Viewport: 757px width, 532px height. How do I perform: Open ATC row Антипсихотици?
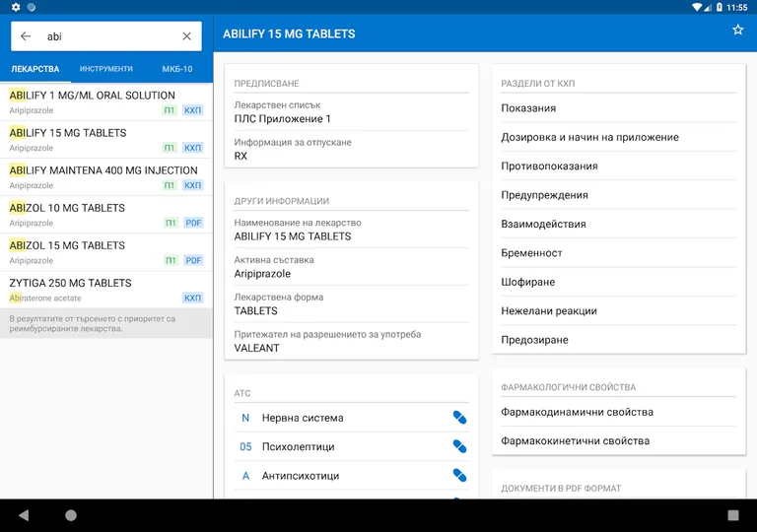(x=352, y=476)
